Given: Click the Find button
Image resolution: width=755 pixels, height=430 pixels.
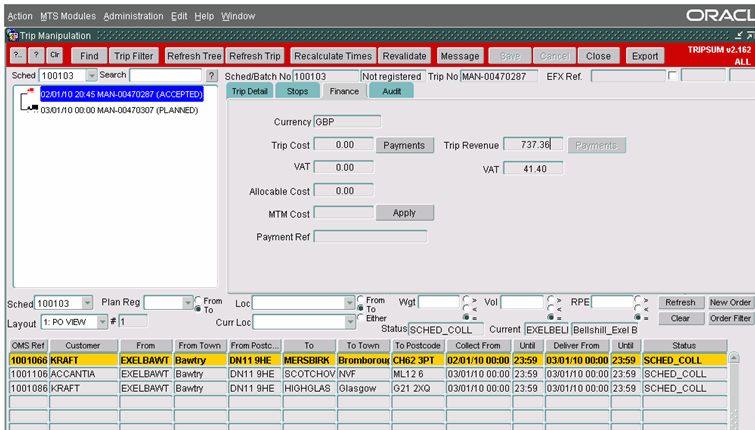Looking at the screenshot, I should point(89,56).
